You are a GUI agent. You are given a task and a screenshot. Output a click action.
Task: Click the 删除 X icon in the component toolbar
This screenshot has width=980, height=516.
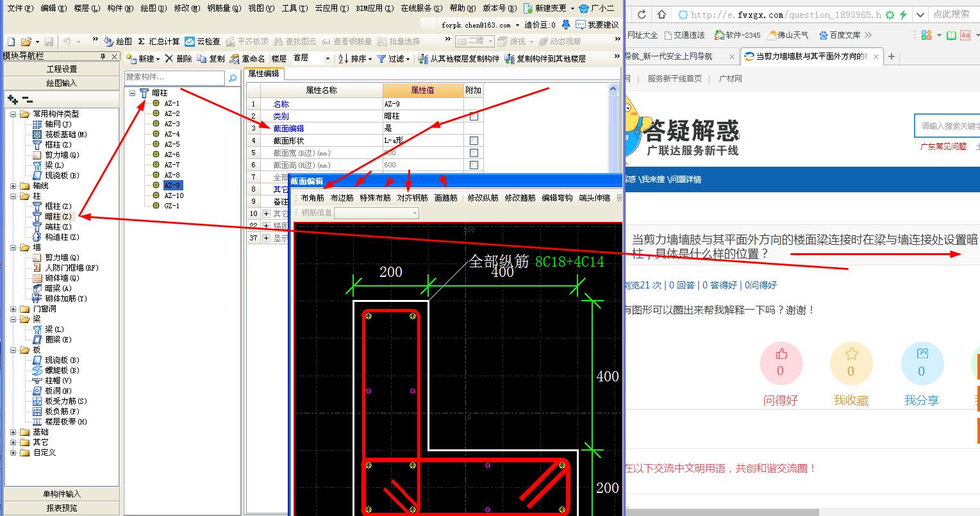click(169, 59)
